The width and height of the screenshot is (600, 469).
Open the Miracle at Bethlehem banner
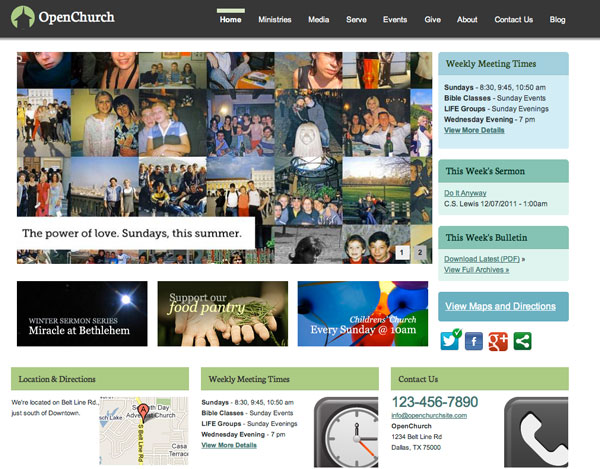click(x=82, y=314)
